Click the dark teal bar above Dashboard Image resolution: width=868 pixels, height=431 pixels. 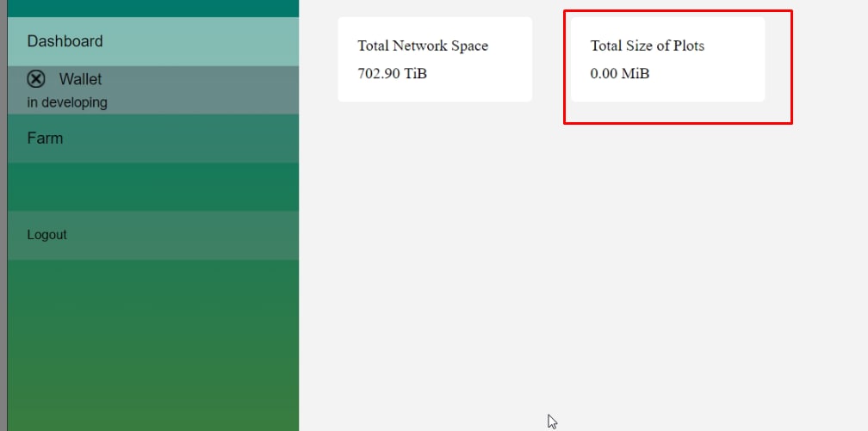[x=153, y=8]
